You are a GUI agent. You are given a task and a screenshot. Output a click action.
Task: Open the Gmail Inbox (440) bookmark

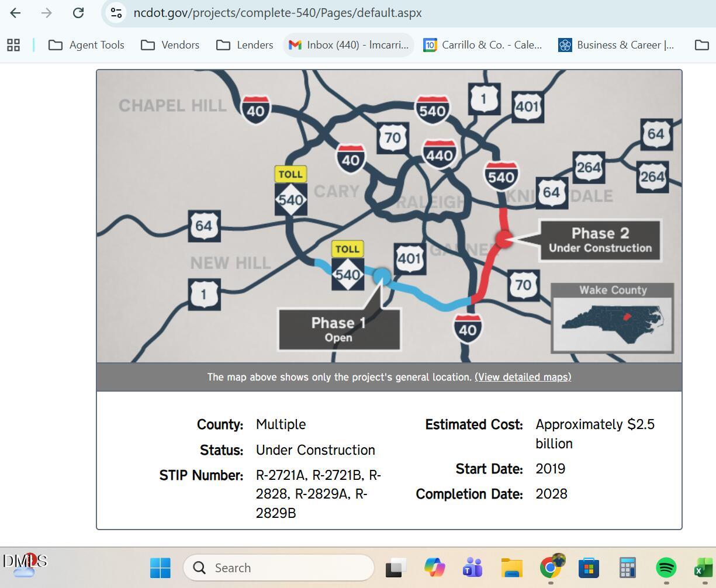[x=348, y=44]
